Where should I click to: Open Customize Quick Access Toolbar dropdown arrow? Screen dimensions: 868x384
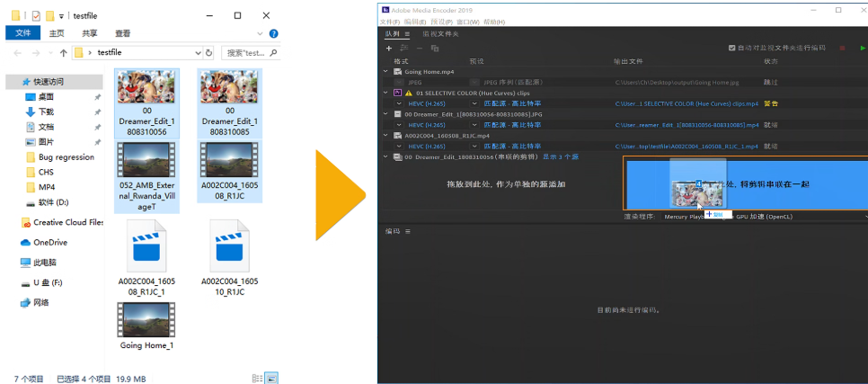61,16
